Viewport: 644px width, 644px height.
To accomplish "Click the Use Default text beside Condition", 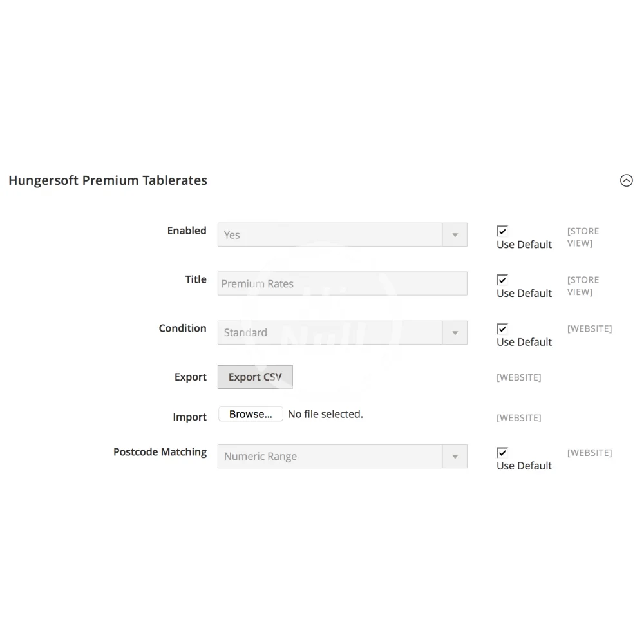I will click(x=524, y=342).
